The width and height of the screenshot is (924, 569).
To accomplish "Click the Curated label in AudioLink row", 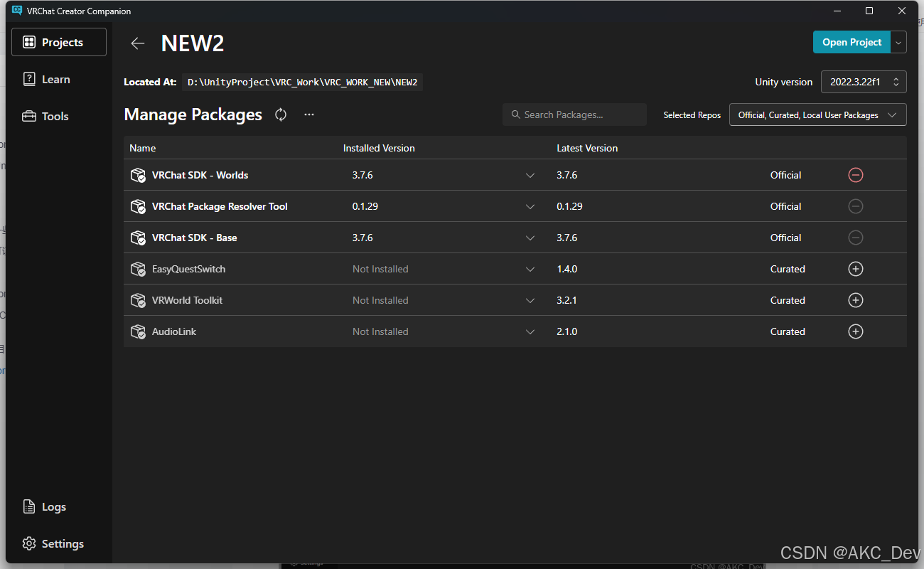I will pos(788,331).
